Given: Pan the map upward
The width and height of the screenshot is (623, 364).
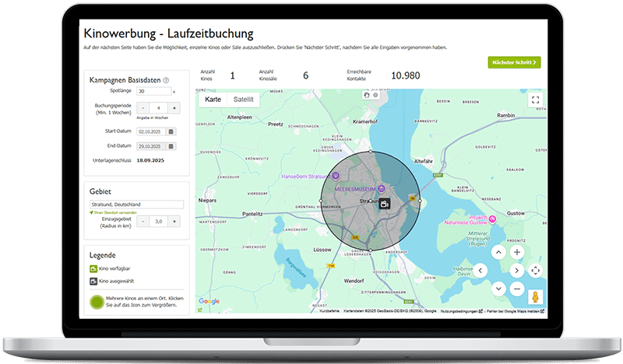Looking at the screenshot, I should [498, 253].
